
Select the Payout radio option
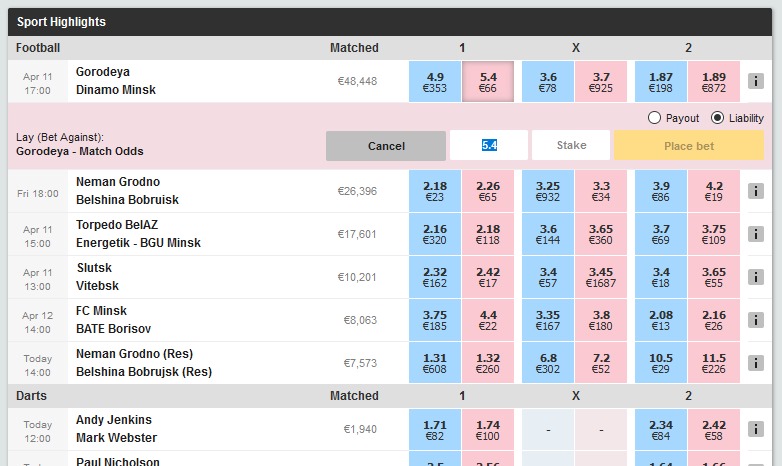pos(655,118)
